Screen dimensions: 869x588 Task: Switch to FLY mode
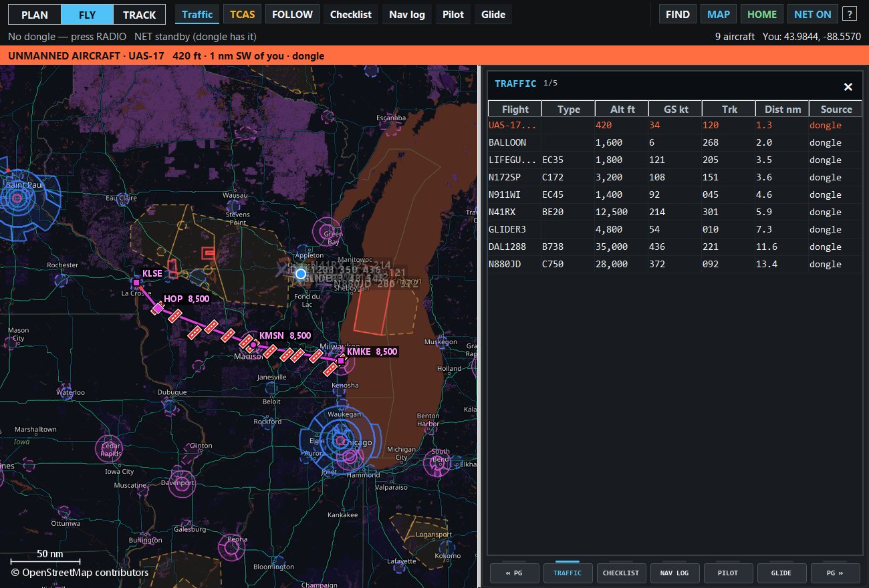click(87, 14)
